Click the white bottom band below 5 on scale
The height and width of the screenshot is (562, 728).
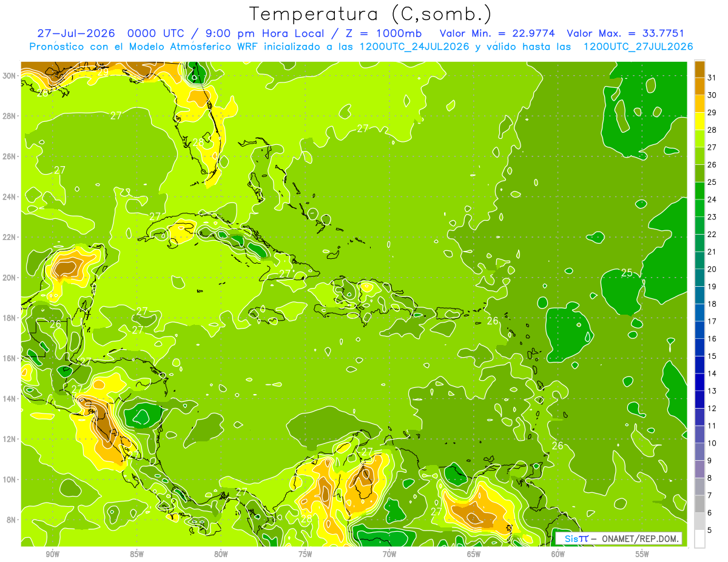point(699,538)
